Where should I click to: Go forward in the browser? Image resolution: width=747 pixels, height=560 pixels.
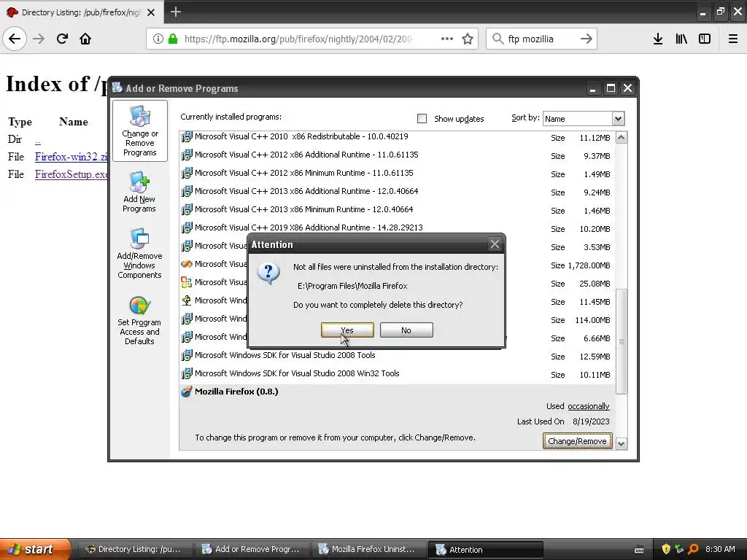click(x=39, y=39)
